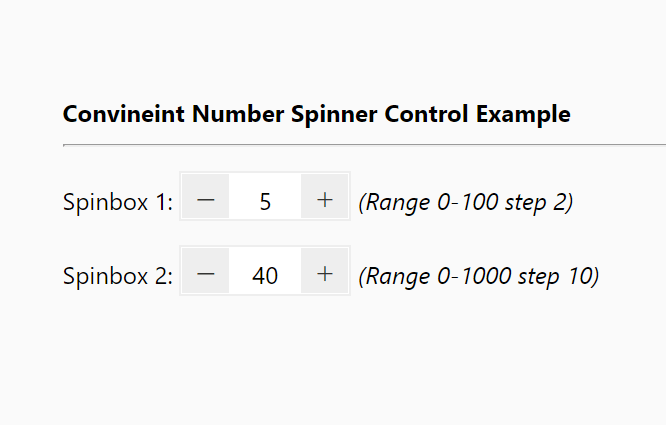Click the word 'Spinner' in the heading
Image resolution: width=666 pixels, height=425 pixels.
(x=334, y=115)
